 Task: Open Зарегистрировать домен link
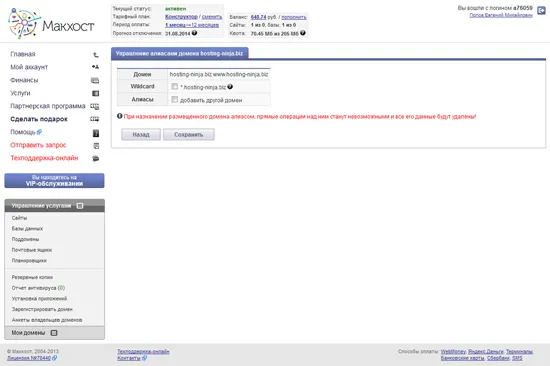(42, 309)
